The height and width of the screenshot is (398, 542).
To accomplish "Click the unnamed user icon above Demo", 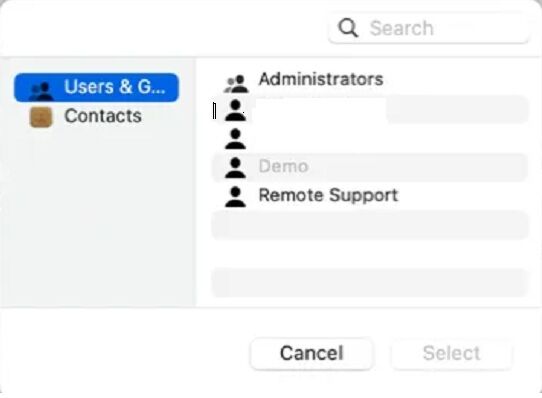I will pyautogui.click(x=235, y=139).
